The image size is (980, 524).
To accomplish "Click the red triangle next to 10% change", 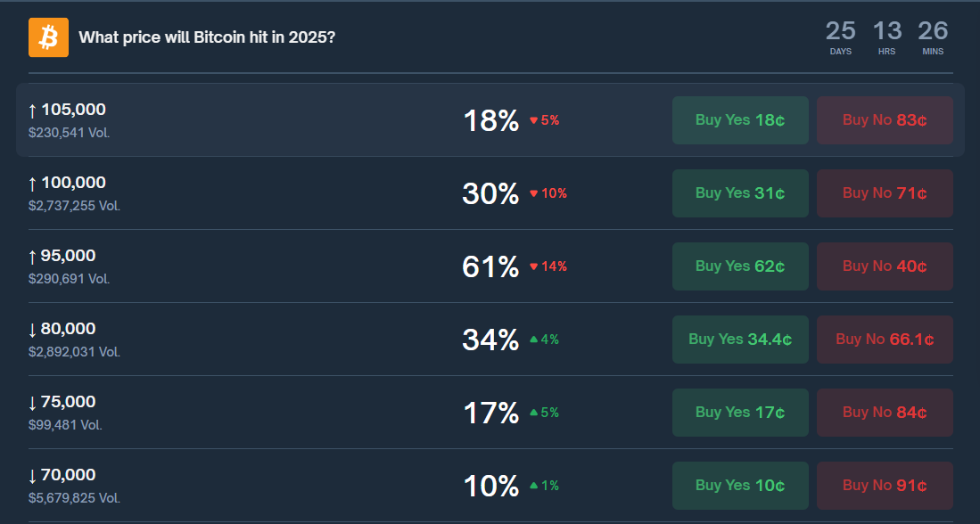I will (x=533, y=193).
